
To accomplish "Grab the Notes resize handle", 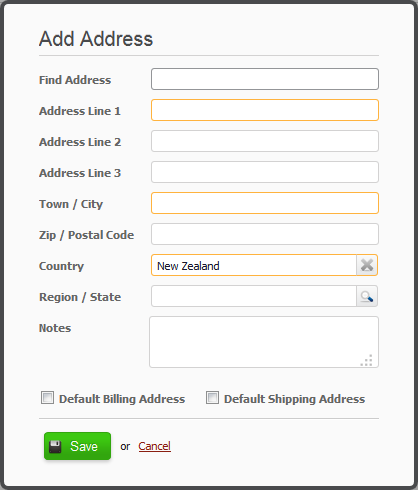I will pyautogui.click(x=367, y=360).
